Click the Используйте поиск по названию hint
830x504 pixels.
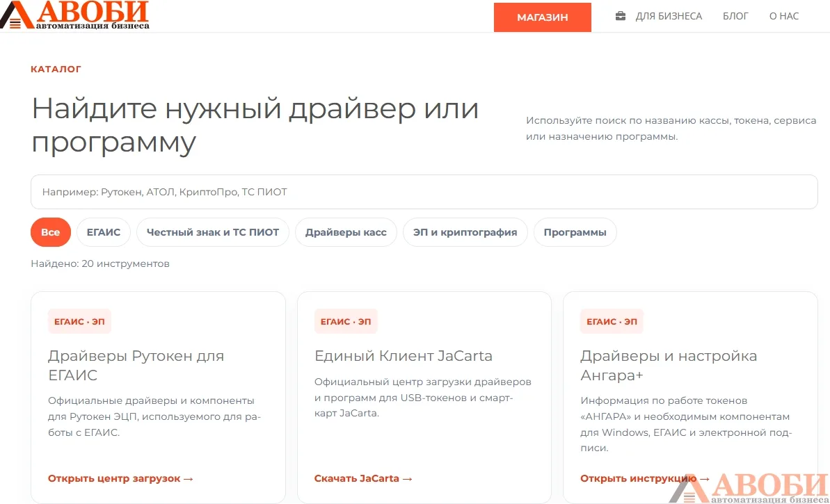[671, 129]
